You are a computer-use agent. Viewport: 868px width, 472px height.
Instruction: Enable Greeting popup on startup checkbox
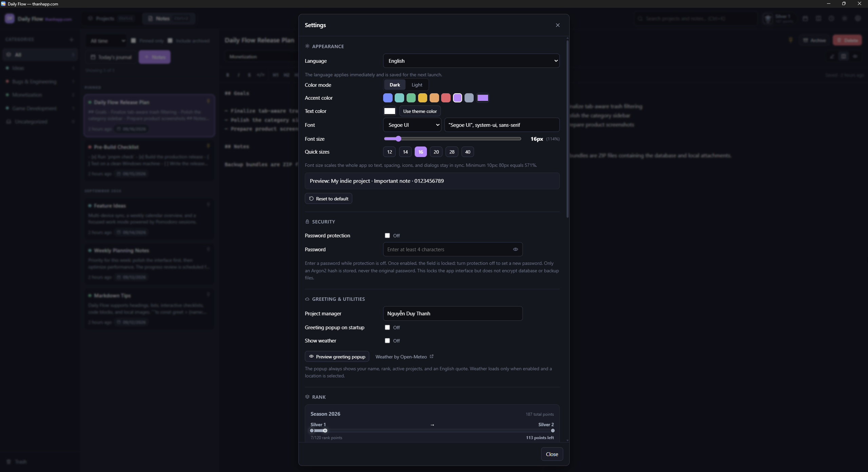(387, 327)
